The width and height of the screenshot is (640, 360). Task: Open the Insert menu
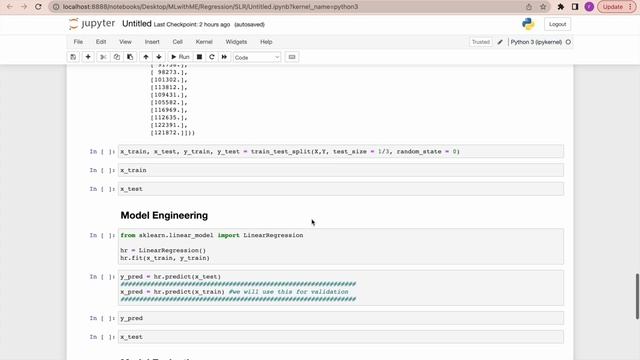point(152,42)
